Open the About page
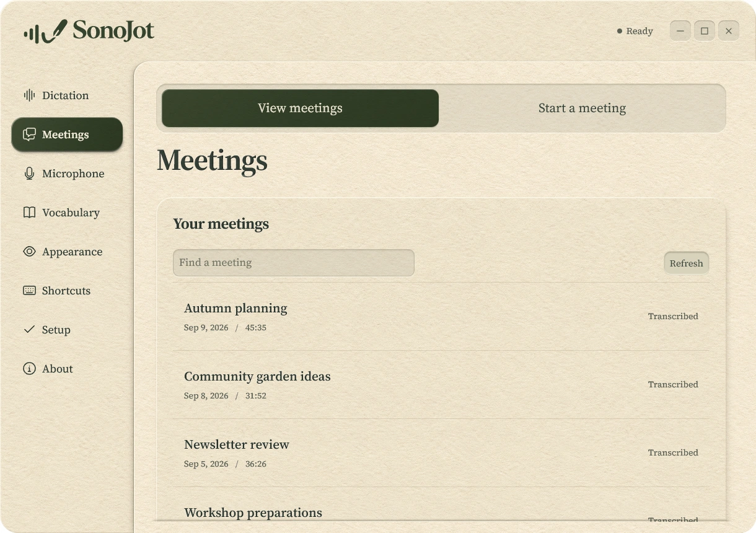This screenshot has height=533, width=756. point(67,369)
